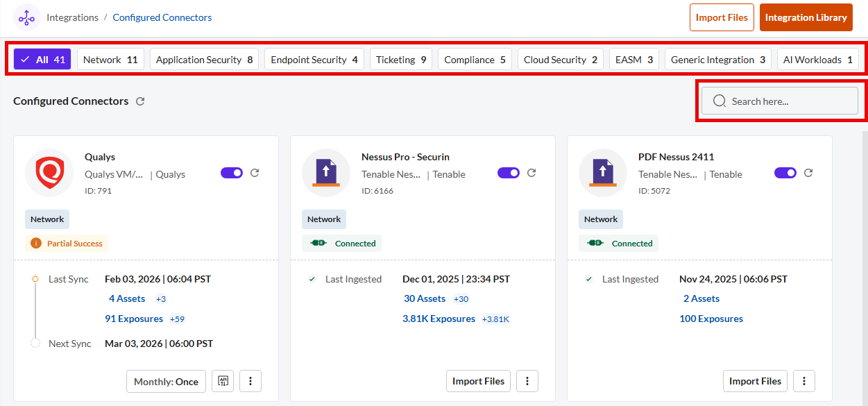Open the three-dot menu on Nessus Pro - Securin card
868x406 pixels.
[x=527, y=381]
